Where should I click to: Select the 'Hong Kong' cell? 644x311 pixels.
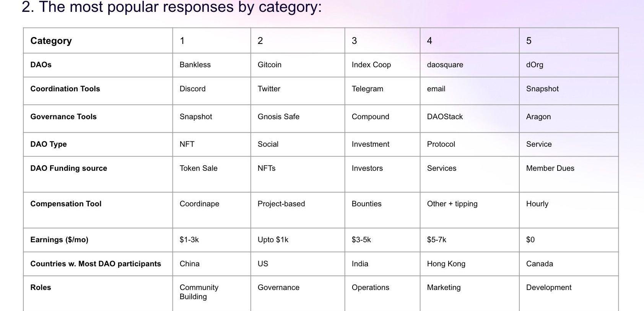click(x=470, y=264)
